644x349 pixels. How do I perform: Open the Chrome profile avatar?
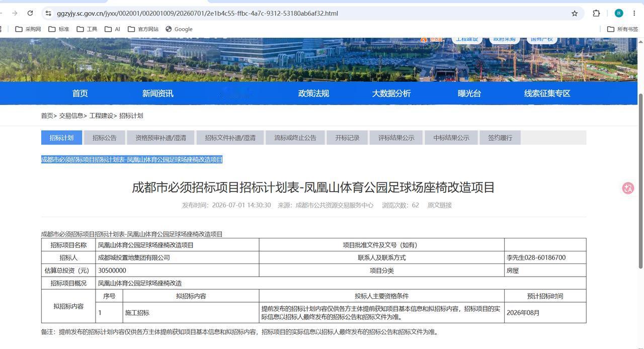(619, 13)
